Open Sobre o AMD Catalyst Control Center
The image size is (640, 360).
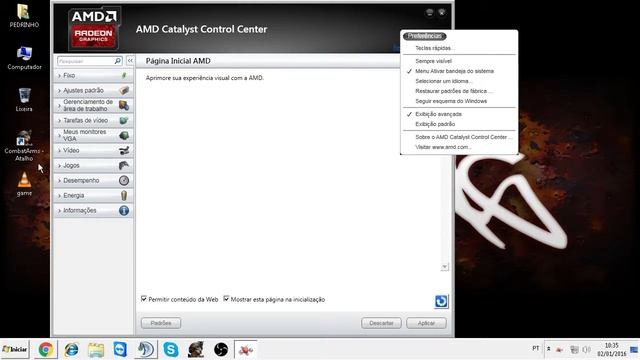(463, 137)
